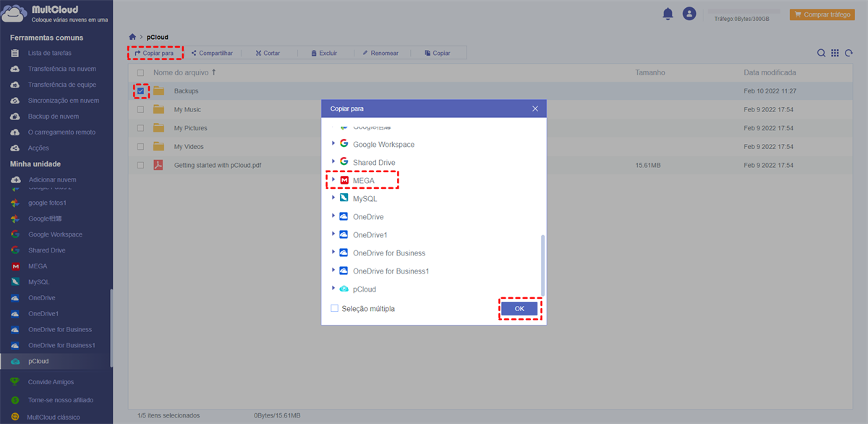Sort by Nome do arquivo column
The image size is (868, 424).
tap(181, 73)
